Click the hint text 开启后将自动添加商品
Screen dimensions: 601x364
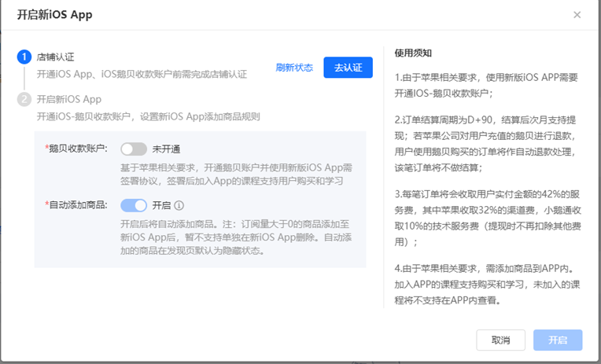[236, 237]
